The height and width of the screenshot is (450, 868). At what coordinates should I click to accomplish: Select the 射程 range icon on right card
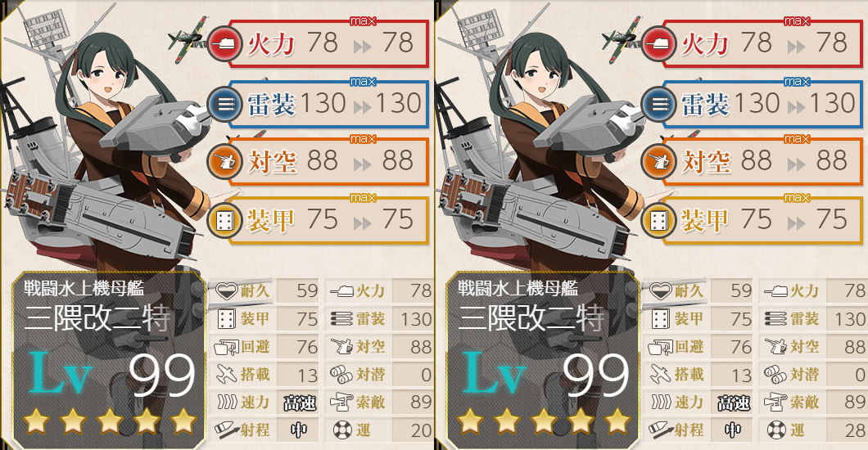click(x=661, y=430)
